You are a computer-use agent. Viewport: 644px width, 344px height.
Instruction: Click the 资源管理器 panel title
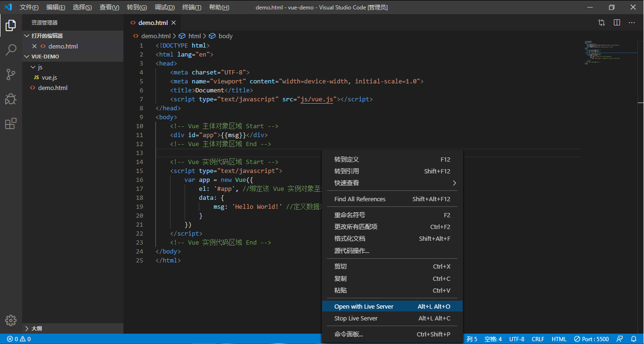(x=45, y=23)
